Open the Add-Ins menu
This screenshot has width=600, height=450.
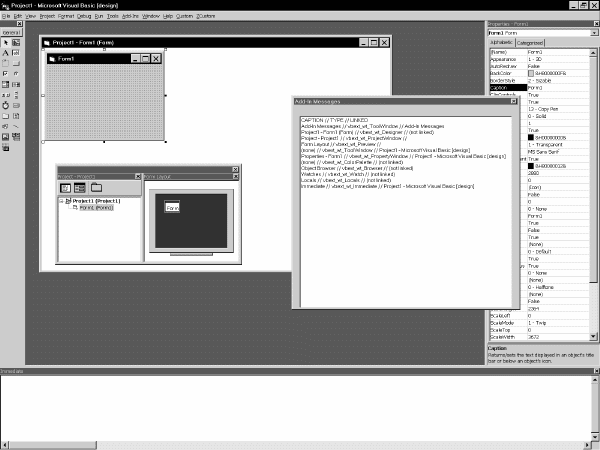pyautogui.click(x=130, y=17)
